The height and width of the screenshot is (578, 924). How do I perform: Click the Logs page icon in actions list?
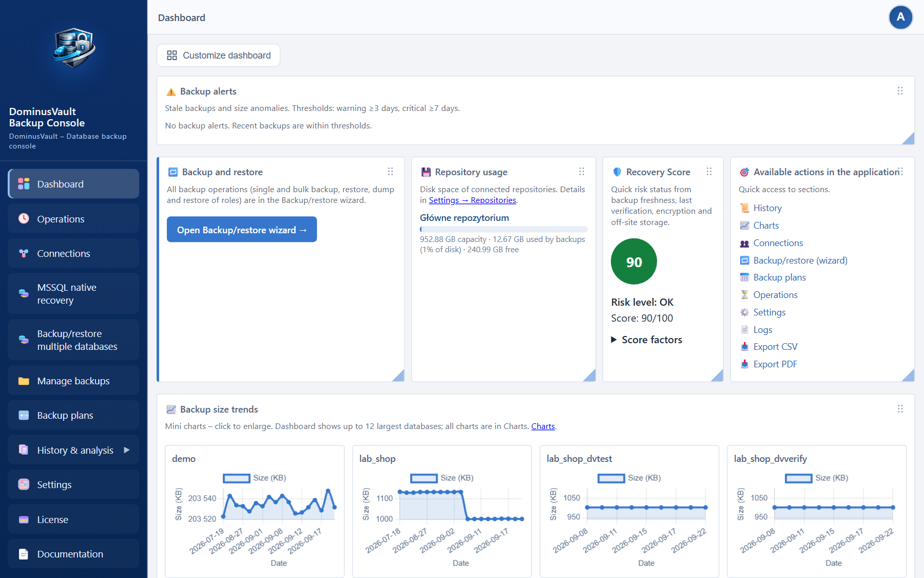click(x=744, y=330)
